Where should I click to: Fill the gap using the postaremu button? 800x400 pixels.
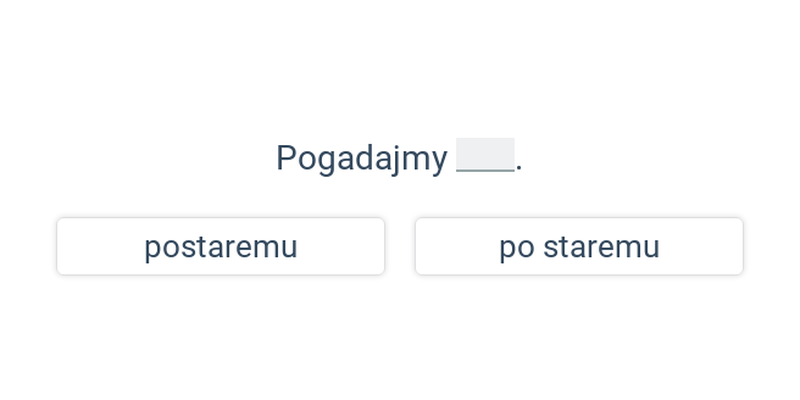point(220,246)
